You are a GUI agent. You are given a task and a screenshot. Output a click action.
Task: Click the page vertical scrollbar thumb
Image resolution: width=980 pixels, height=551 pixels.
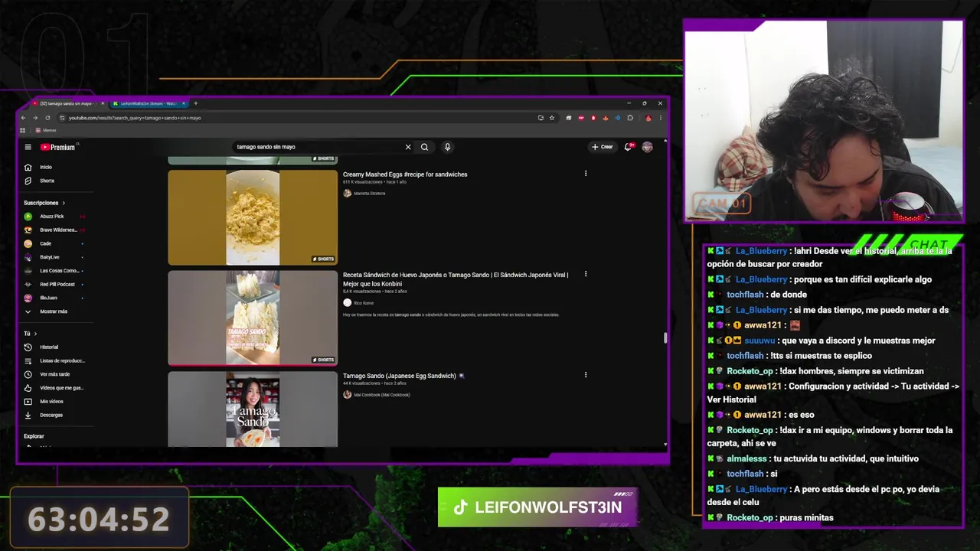(665, 337)
